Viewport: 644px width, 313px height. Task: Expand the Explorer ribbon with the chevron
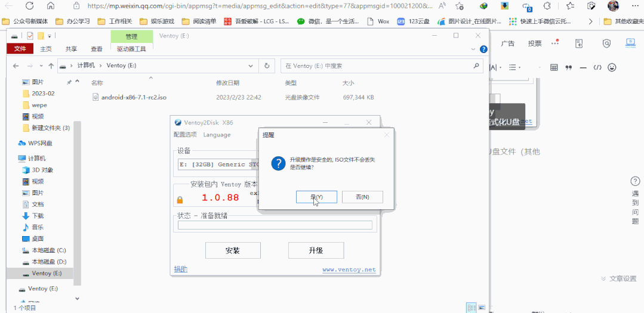[472, 49]
